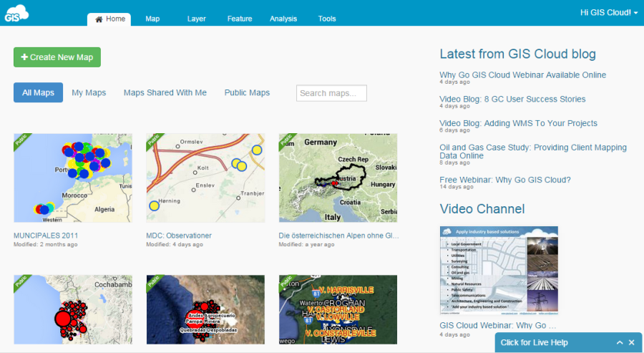Image resolution: width=644 pixels, height=353 pixels.
Task: Open the Feature menu tab
Action: click(240, 19)
